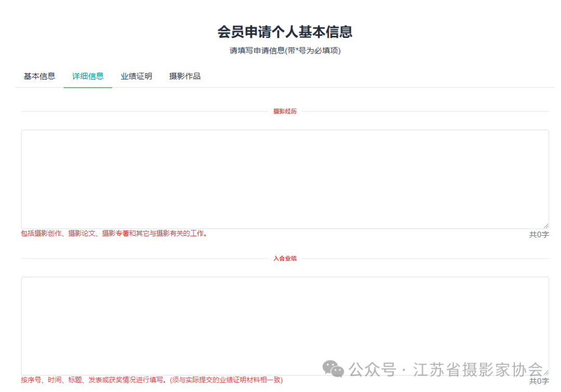Click the 摄影经历 section heading
This screenshot has height=392, width=561.
point(285,111)
